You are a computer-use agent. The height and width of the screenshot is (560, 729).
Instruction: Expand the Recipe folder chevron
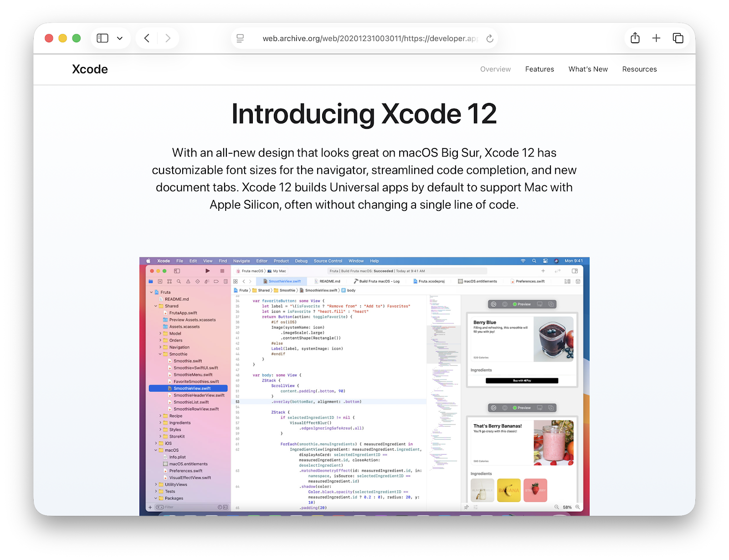coord(160,416)
